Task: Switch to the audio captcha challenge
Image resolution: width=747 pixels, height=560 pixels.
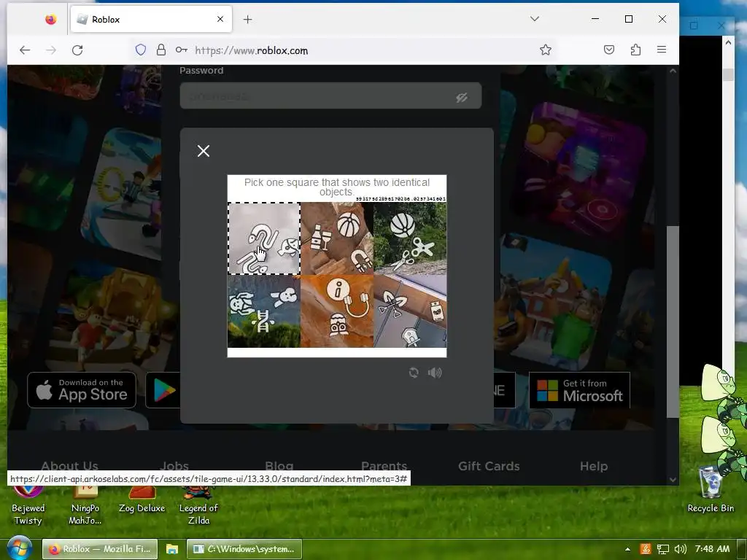Action: point(435,373)
